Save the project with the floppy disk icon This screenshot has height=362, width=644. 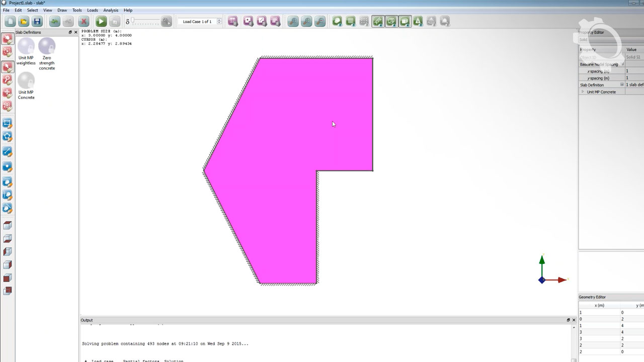pos(37,22)
